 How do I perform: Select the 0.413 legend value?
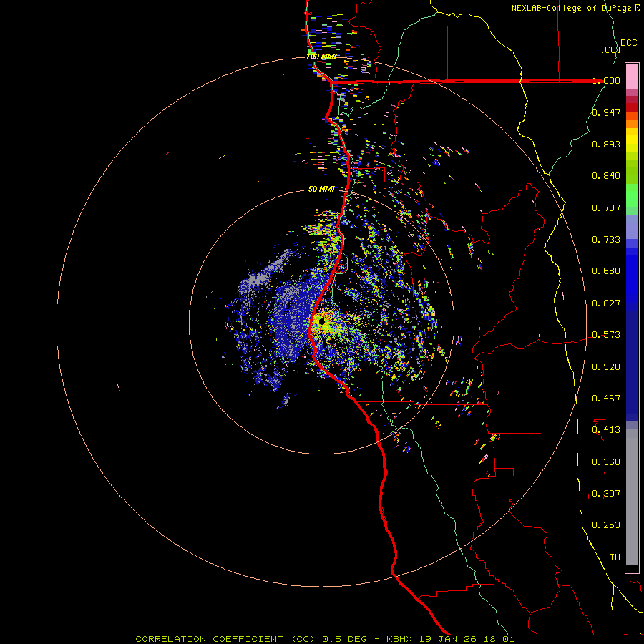click(x=606, y=429)
